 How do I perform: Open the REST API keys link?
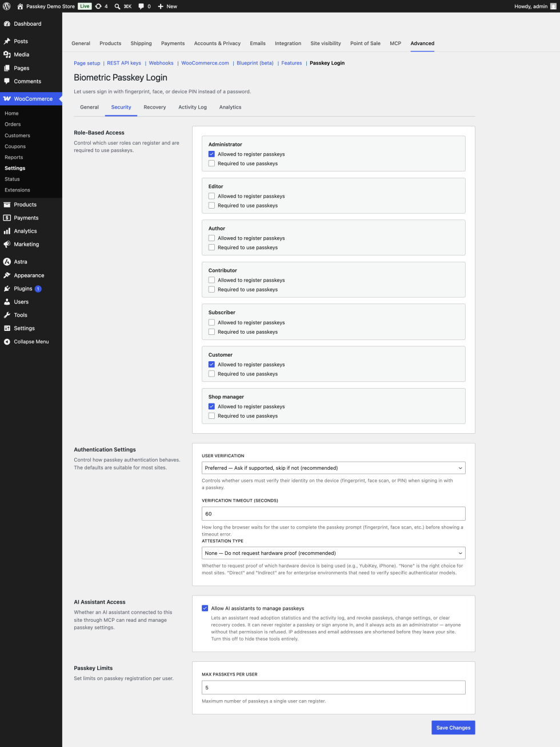(124, 63)
